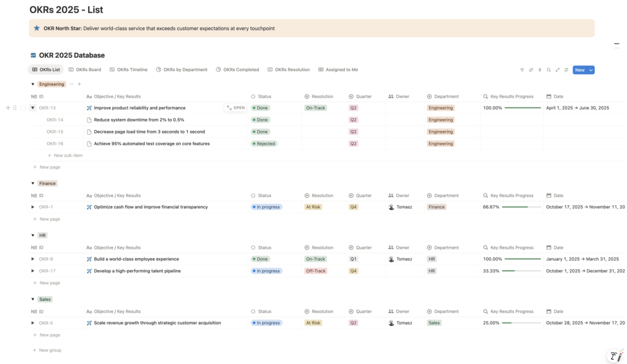Click the drag handle beside OKR-13

pyautogui.click(x=15, y=108)
